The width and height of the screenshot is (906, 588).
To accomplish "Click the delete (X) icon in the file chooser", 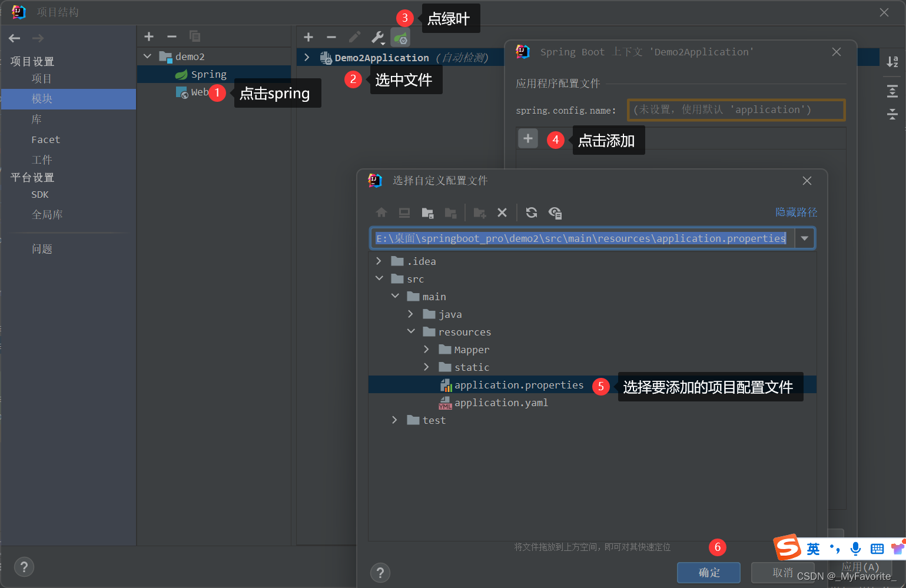I will pyautogui.click(x=502, y=212).
